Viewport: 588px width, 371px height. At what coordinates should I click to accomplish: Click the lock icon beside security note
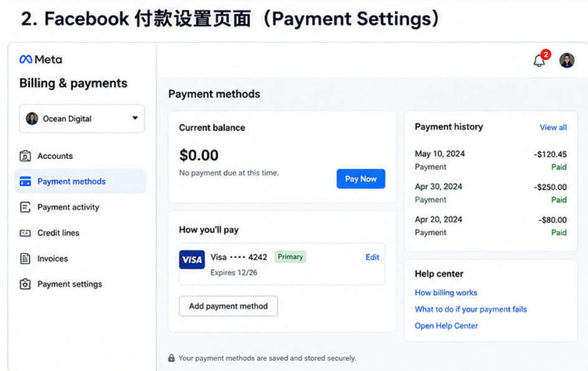pos(171,358)
